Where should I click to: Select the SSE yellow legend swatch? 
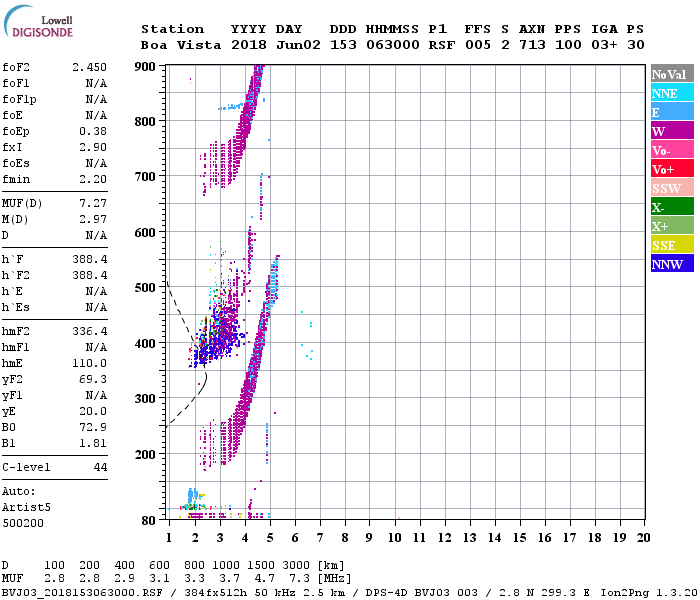[672, 245]
